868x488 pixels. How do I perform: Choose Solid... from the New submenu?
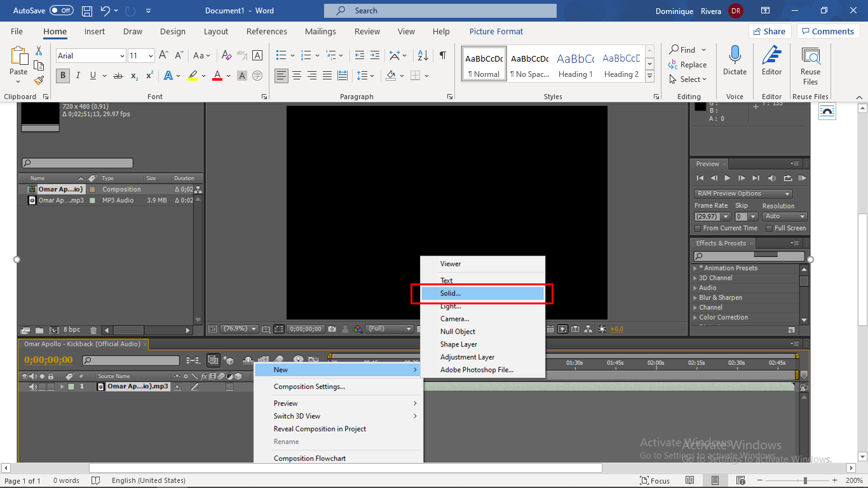482,294
